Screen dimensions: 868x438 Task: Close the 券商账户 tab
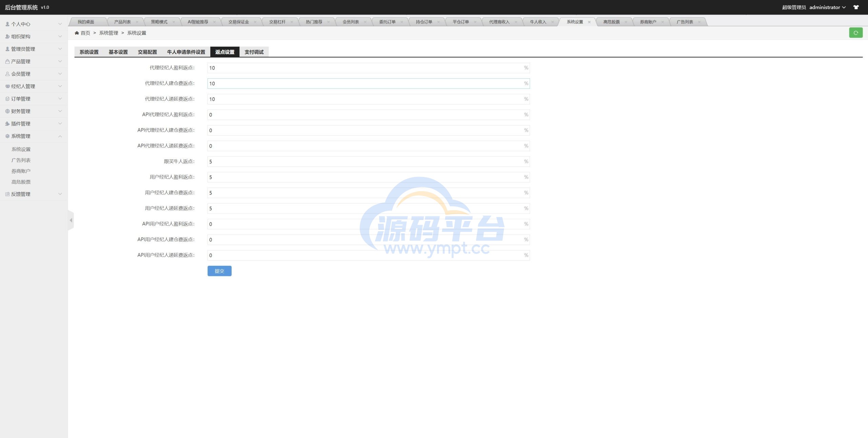[663, 22]
